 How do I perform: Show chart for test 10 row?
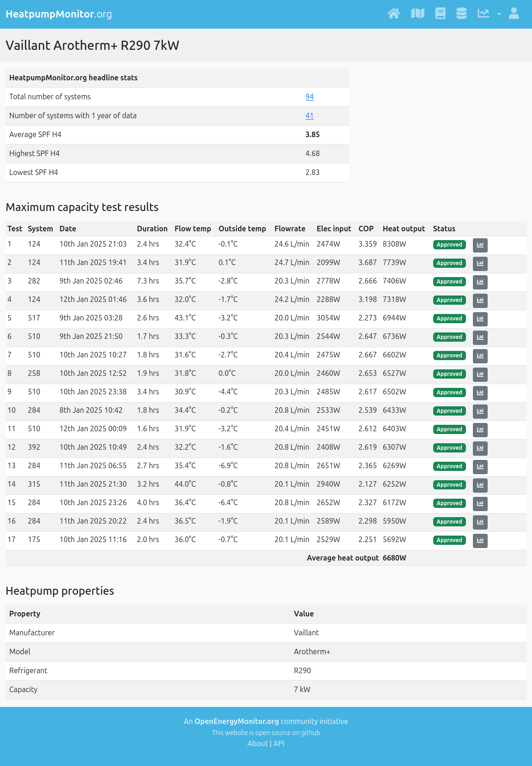pyautogui.click(x=480, y=411)
